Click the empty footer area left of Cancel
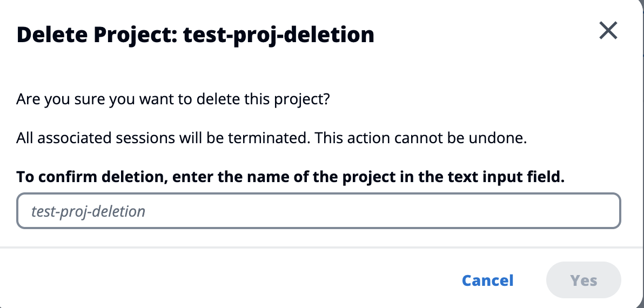644x308 pixels. click(x=216, y=280)
